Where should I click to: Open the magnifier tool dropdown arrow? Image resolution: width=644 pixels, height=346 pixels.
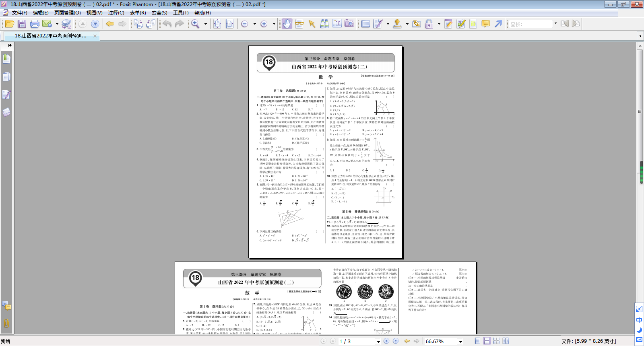[x=205, y=24]
